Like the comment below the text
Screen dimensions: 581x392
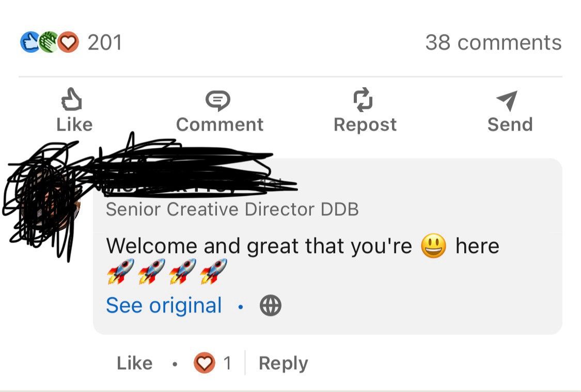134,363
